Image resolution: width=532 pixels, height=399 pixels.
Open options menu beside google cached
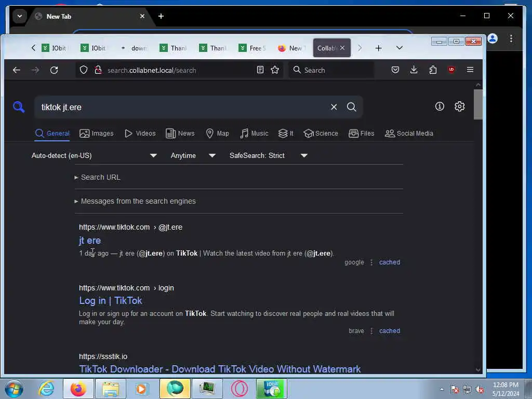(371, 262)
